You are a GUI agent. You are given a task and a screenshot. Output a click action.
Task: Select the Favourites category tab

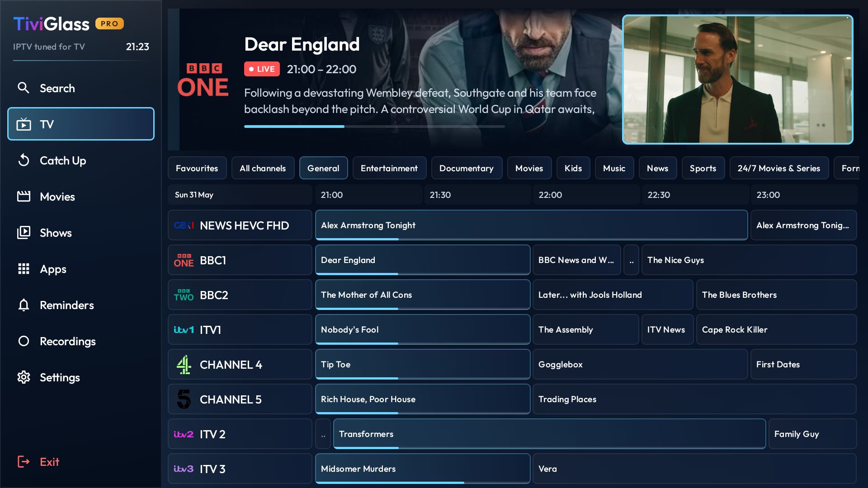(197, 168)
